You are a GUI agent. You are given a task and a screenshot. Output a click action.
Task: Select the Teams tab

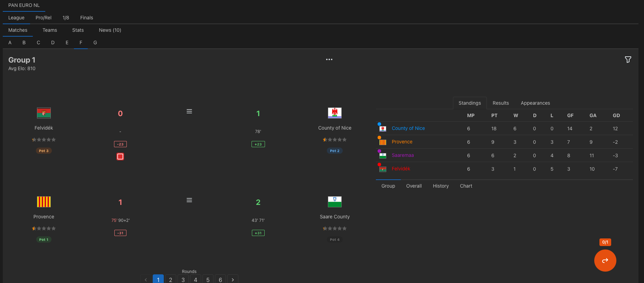(50, 30)
